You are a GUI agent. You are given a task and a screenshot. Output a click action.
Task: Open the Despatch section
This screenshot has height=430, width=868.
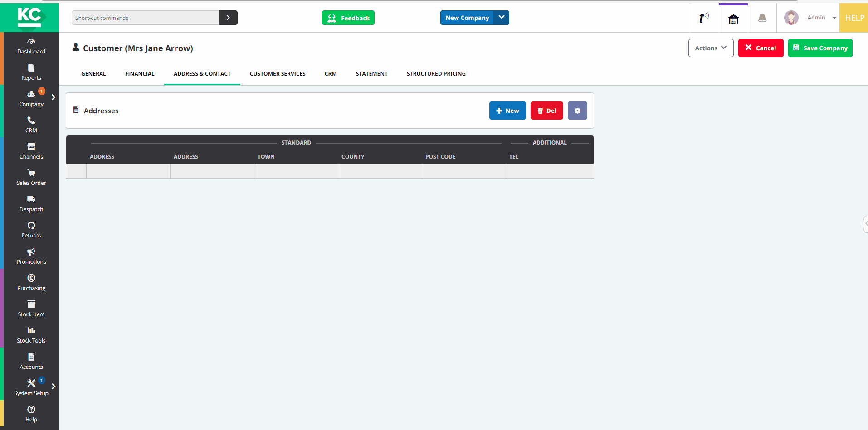coord(30,203)
